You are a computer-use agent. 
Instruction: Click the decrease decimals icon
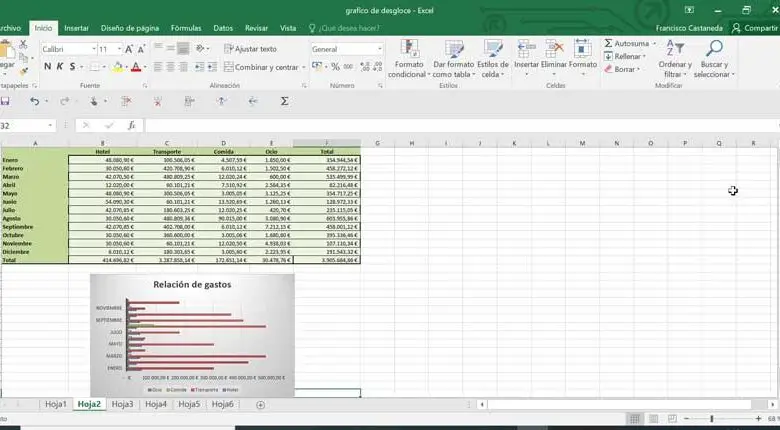(x=377, y=67)
